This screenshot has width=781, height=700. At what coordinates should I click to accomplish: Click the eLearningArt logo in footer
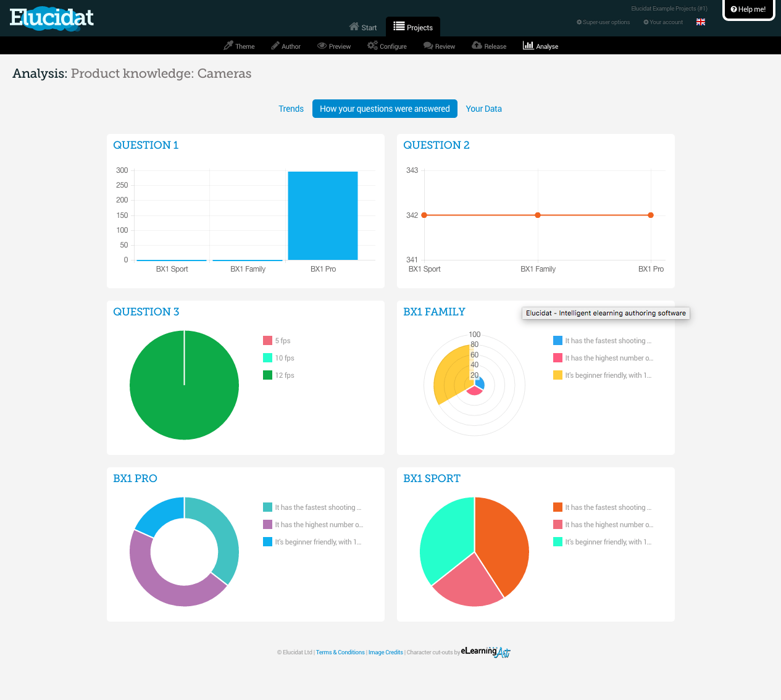click(486, 651)
